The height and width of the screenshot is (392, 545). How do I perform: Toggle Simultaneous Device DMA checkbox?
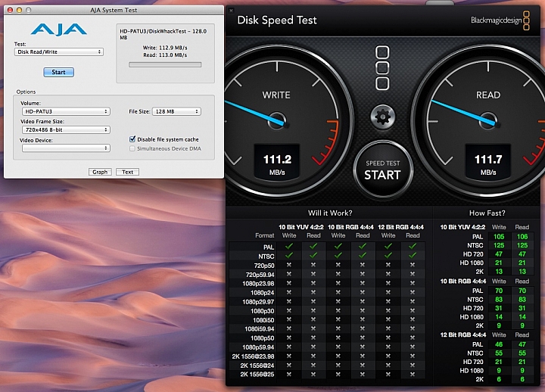coord(132,148)
